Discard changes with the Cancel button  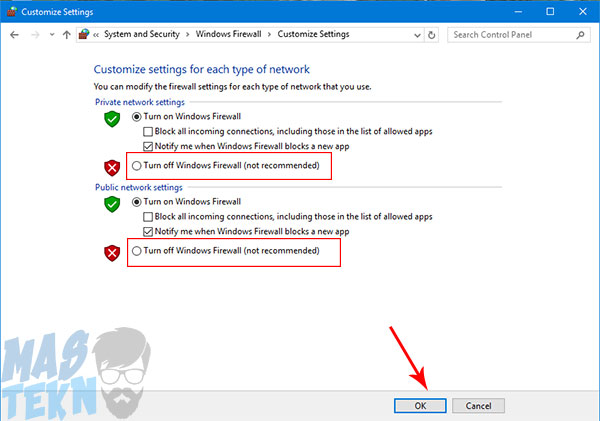pyautogui.click(x=478, y=406)
